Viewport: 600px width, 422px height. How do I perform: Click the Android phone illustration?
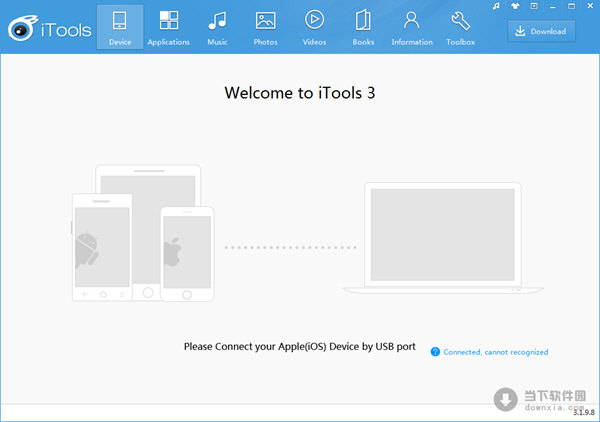[x=102, y=248]
